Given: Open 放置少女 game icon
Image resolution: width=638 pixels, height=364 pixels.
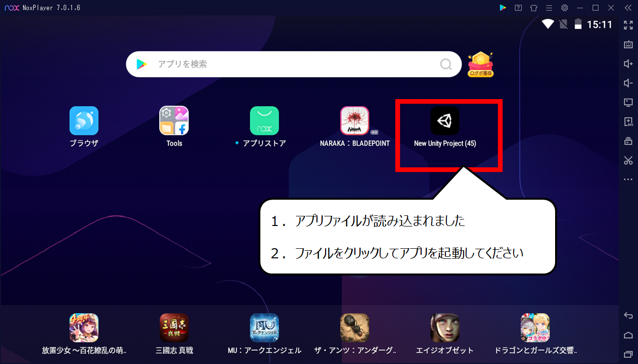Looking at the screenshot, I should (x=84, y=328).
